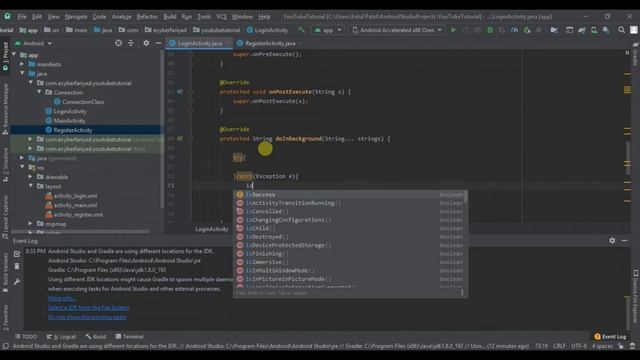Click Select a JDK from the File System

pos(89,308)
